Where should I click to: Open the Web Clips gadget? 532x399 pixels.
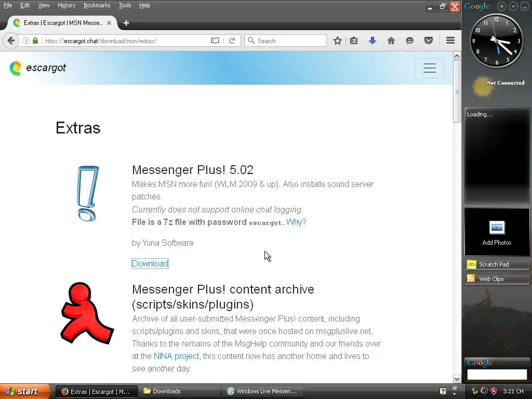click(x=497, y=279)
